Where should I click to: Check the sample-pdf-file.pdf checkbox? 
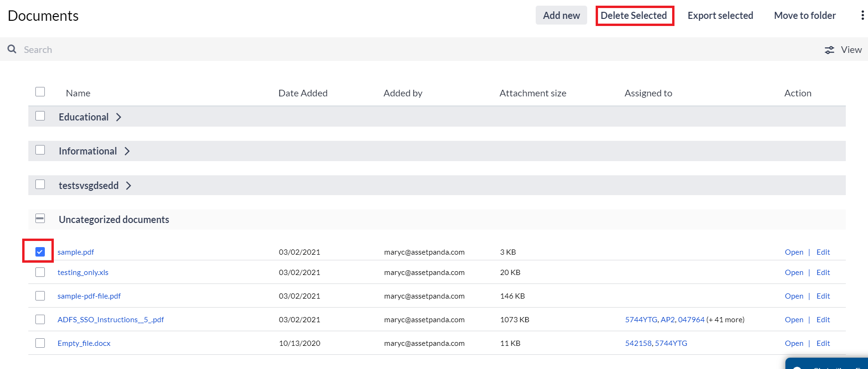click(40, 296)
